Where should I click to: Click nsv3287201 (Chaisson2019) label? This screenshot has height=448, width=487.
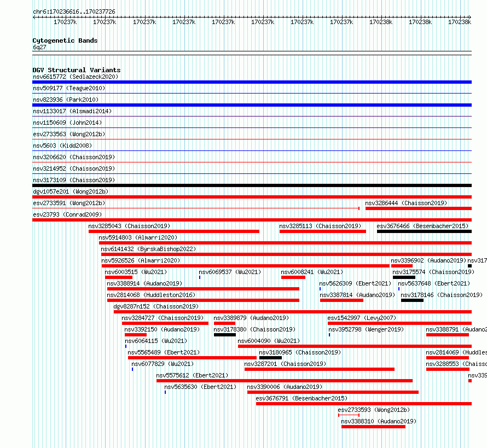(285, 364)
